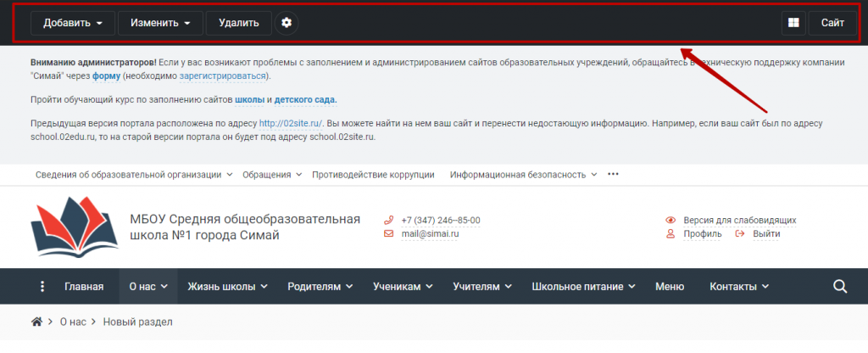This screenshot has height=353, width=868.
Task: Click the Сайт button
Action: click(x=832, y=23)
